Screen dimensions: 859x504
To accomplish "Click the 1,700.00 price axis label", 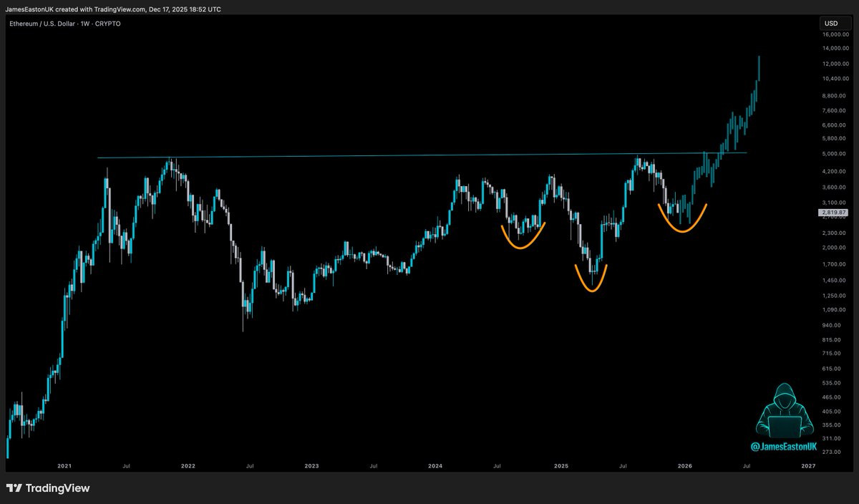I will click(x=835, y=264).
